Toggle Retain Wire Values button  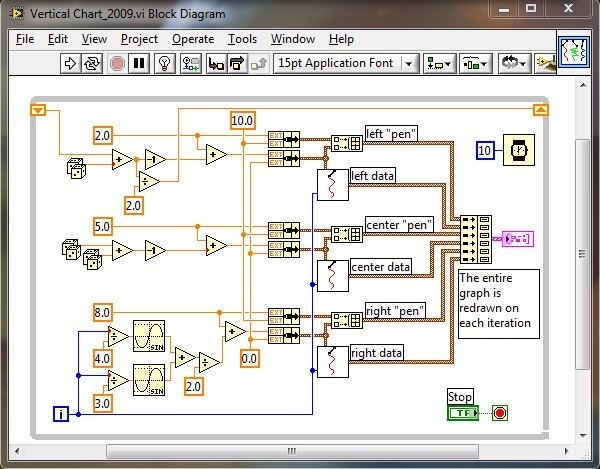tap(190, 64)
